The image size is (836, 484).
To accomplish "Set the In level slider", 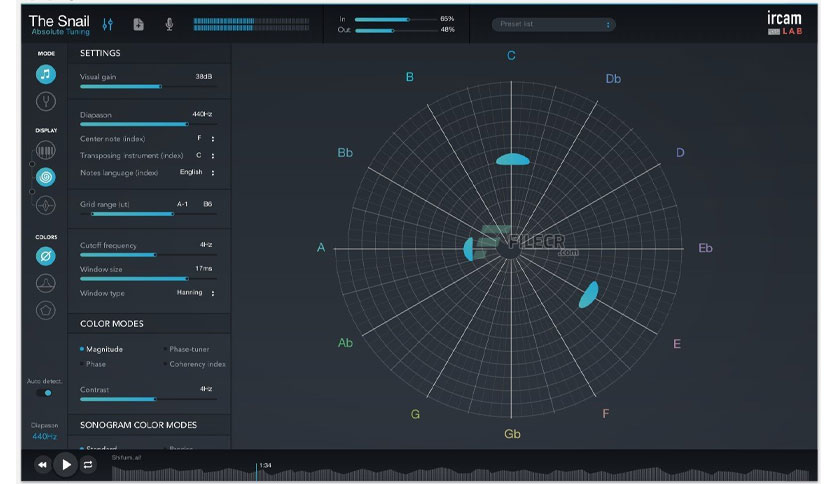I will [396, 19].
